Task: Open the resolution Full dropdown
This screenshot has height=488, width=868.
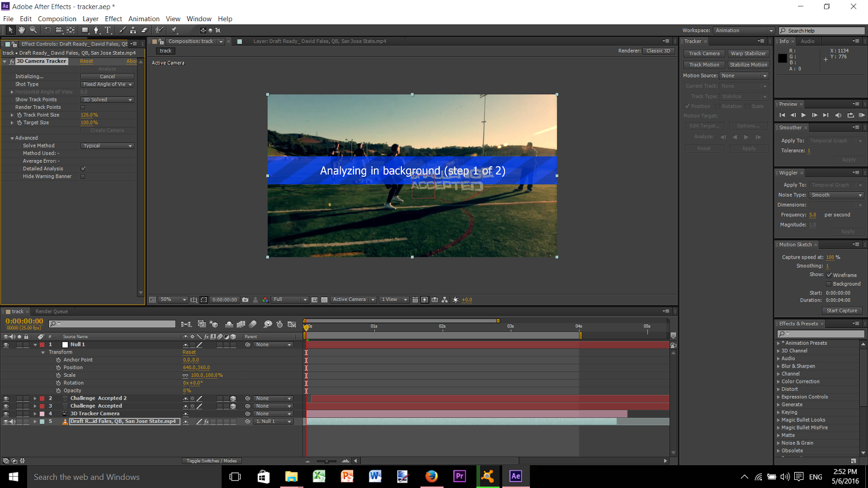Action: coord(290,300)
